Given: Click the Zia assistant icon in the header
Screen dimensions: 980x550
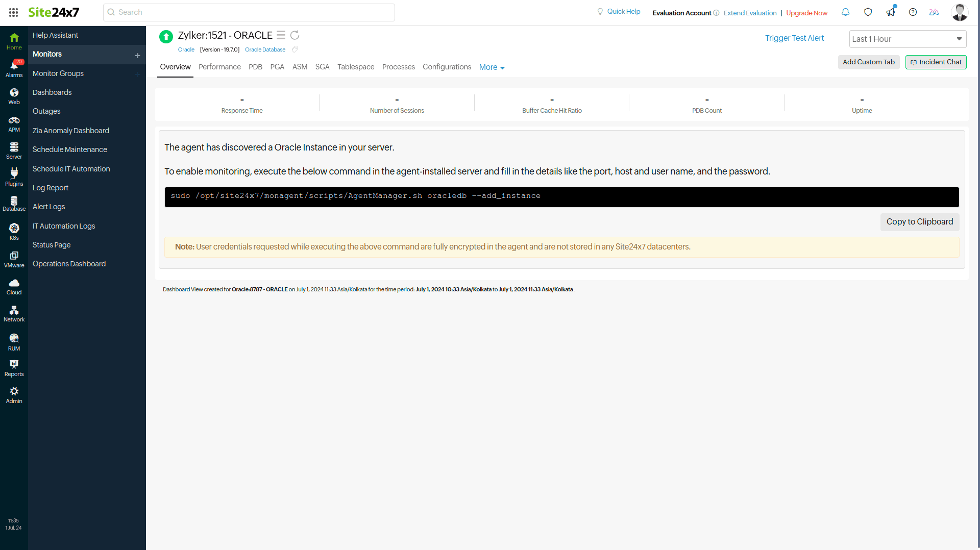Looking at the screenshot, I should (934, 12).
